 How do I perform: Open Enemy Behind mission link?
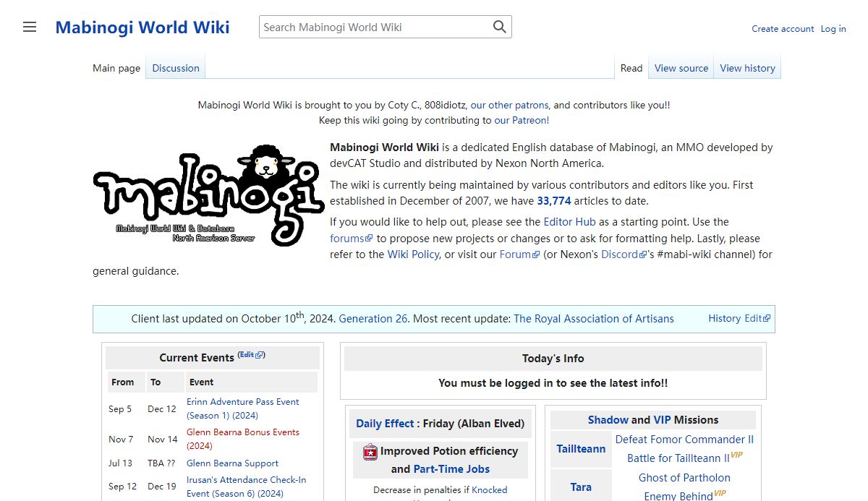[678, 496]
